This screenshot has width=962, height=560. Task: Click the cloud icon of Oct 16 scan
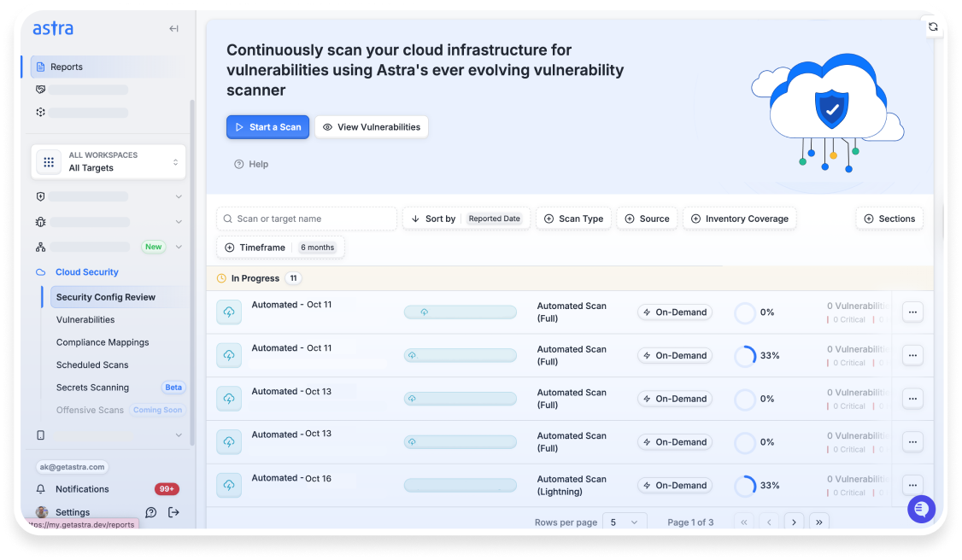229,485
